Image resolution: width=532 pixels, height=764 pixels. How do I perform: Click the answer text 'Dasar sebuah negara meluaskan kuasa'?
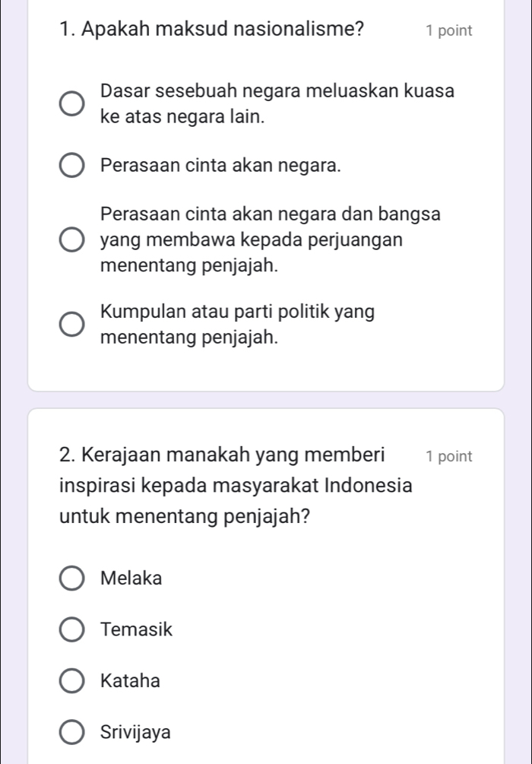tap(277, 92)
